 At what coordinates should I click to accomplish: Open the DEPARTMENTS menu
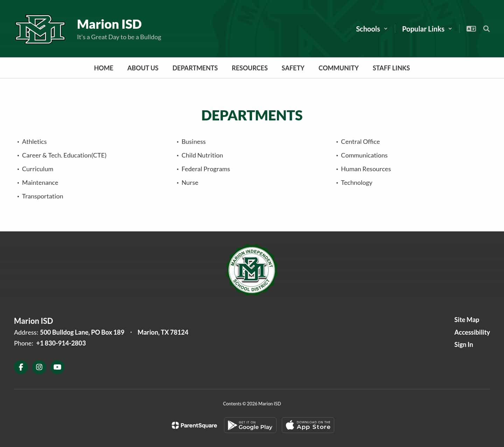click(x=195, y=68)
